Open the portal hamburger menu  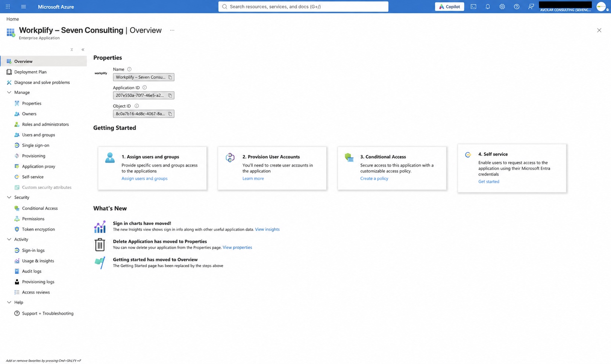pos(23,7)
